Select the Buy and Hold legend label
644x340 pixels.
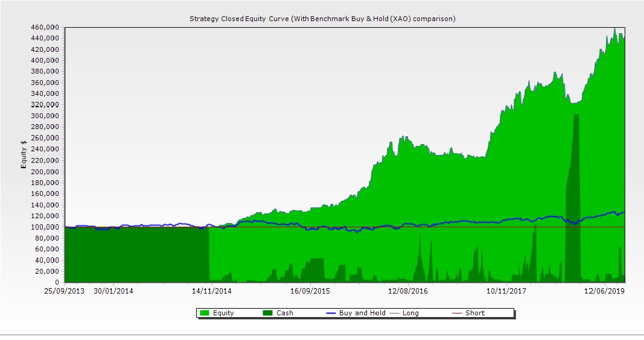pyautogui.click(x=362, y=313)
